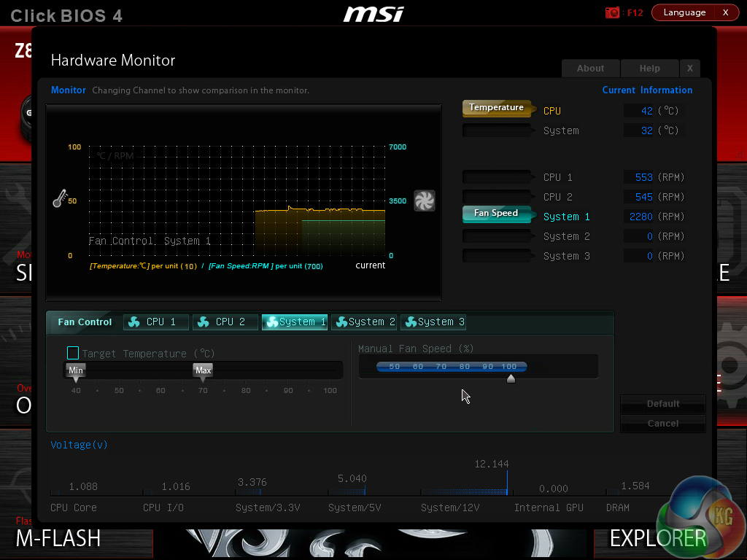
Task: Click the System/5V voltage reading 5.040
Action: point(352,478)
